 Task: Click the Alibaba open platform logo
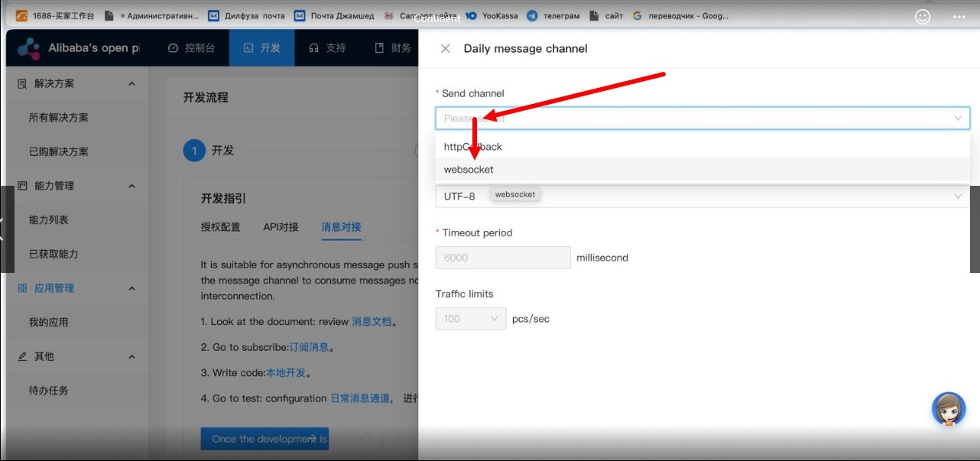pos(29,48)
